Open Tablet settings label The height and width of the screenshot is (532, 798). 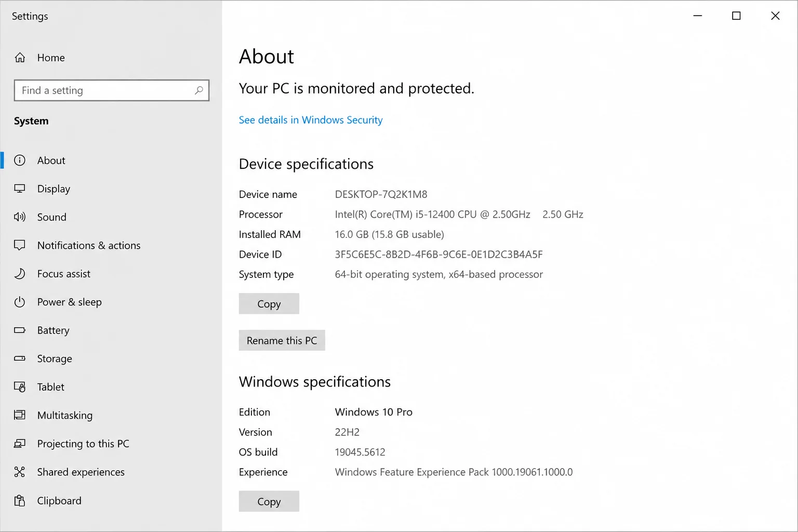[x=51, y=387]
